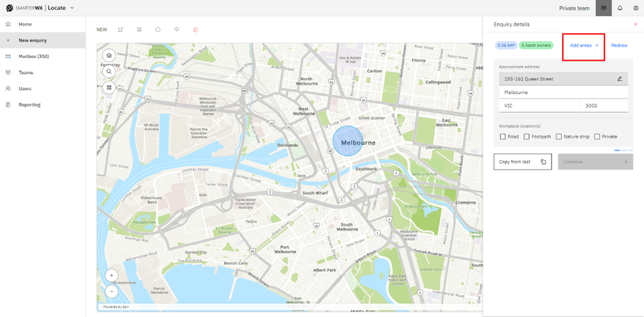Image resolution: width=644 pixels, height=317 pixels.
Task: Enable the Nature strip checkbox
Action: point(559,137)
